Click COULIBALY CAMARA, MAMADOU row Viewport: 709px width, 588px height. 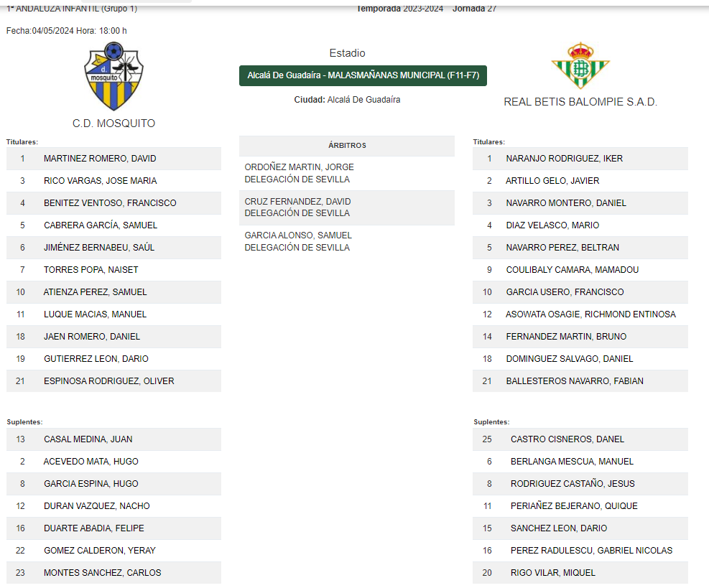point(572,270)
